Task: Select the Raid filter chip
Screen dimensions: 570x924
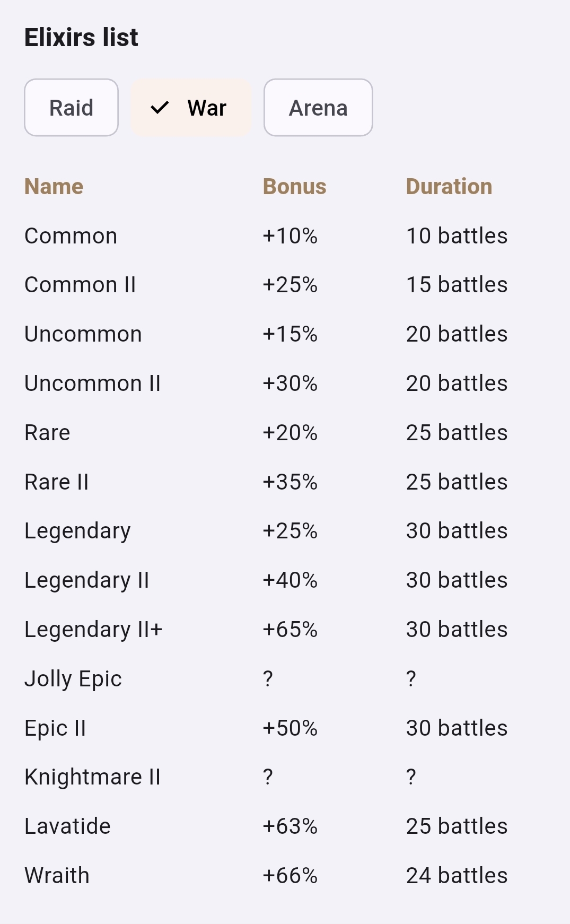Action: [x=71, y=108]
